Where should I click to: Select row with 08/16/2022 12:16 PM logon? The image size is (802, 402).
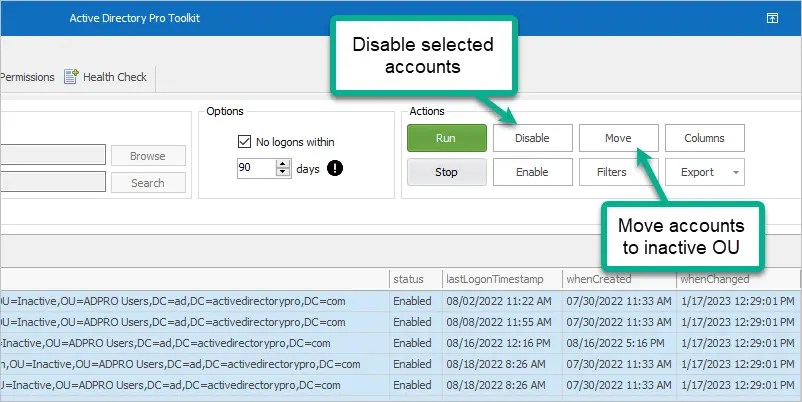tap(401, 343)
